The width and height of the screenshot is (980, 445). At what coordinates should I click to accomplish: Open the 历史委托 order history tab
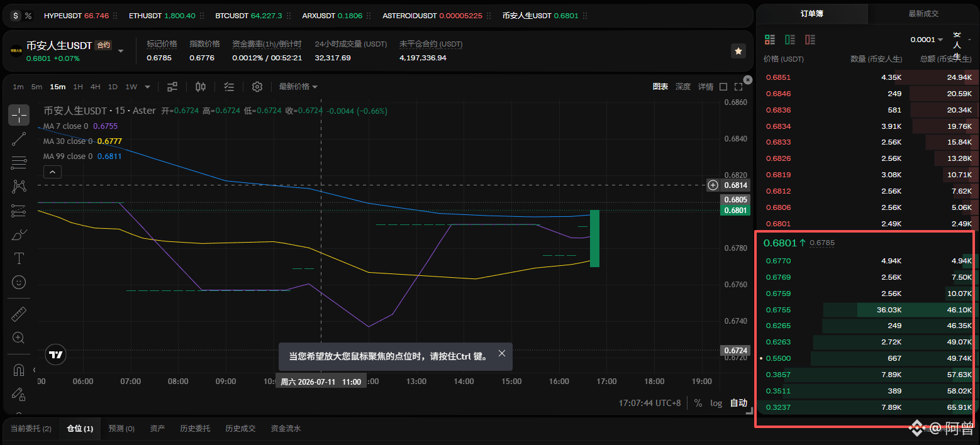(x=195, y=429)
